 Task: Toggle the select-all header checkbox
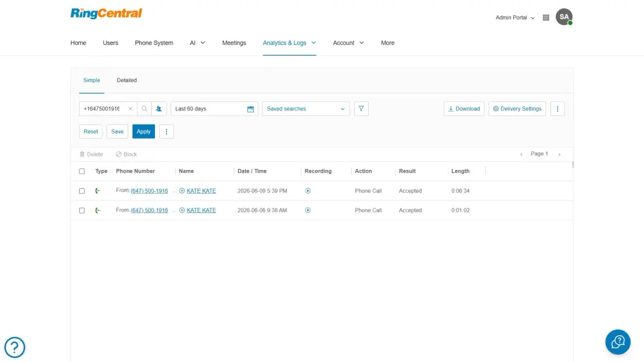tap(82, 171)
